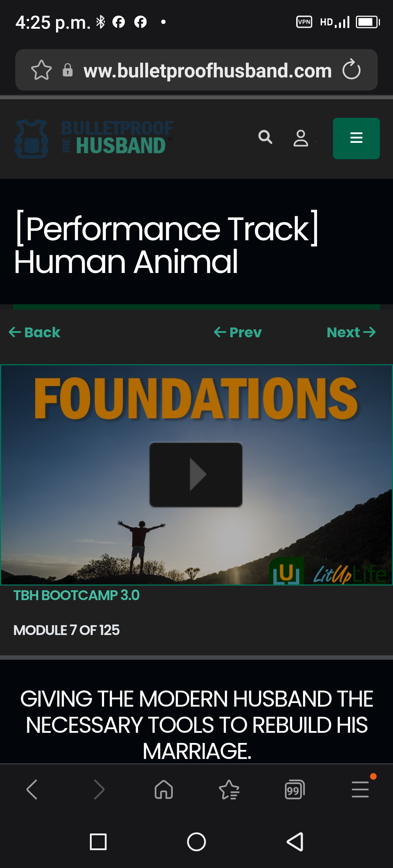Screen dimensions: 393x868
Task: Play the Foundations video
Action: [x=196, y=474]
